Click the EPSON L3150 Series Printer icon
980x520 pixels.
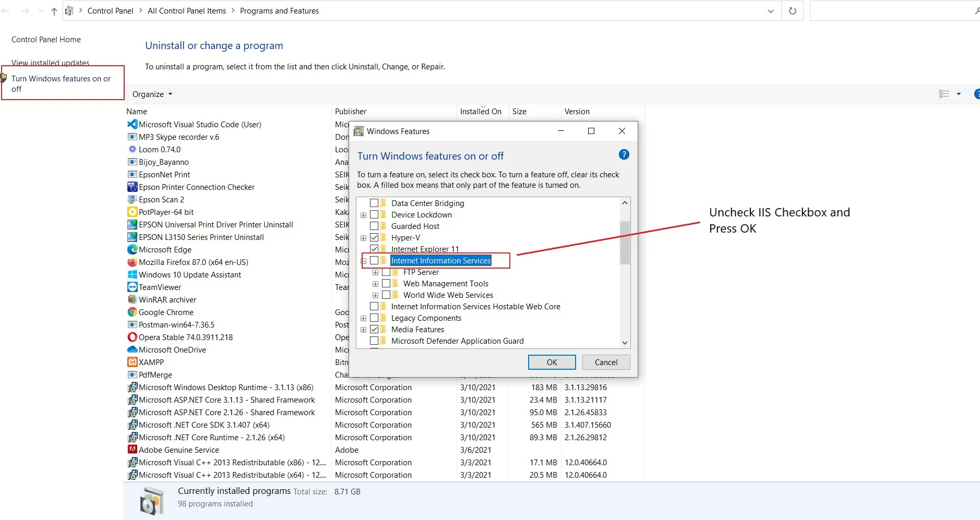tap(132, 237)
